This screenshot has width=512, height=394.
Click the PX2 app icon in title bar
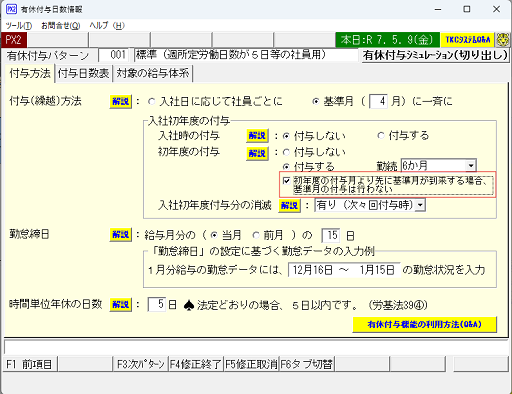coord(11,9)
